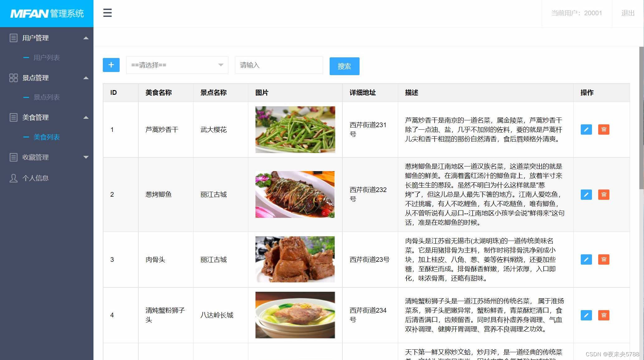Collapse the 景点管理 menu arrow
This screenshot has height=360, width=644.
pos(86,78)
